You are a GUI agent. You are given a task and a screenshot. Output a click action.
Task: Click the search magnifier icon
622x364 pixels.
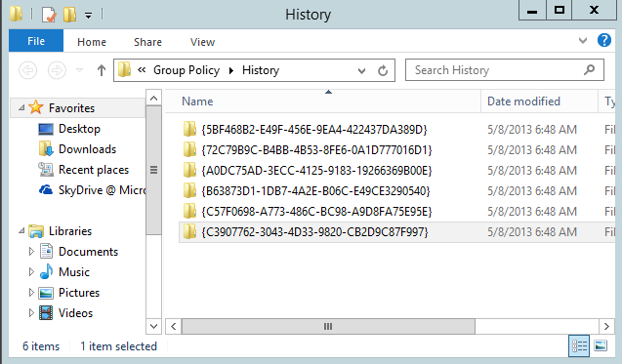click(590, 70)
